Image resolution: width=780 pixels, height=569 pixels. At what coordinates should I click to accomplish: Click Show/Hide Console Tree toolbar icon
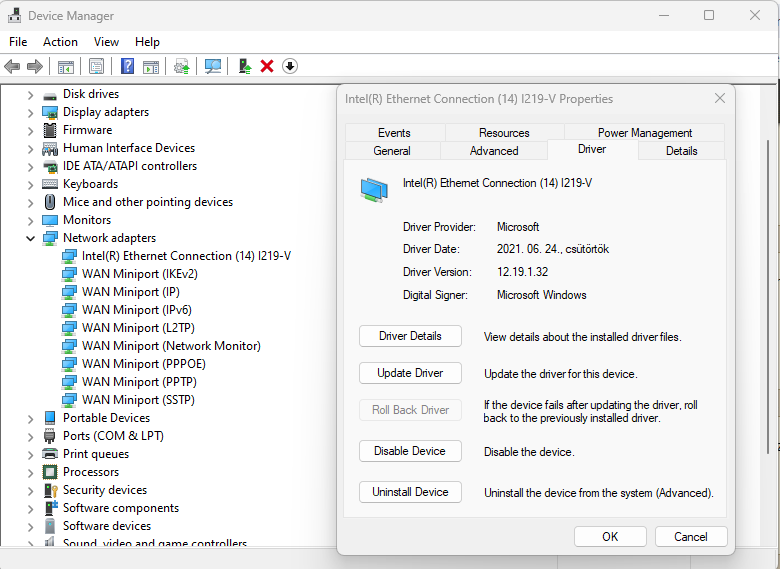pos(66,66)
